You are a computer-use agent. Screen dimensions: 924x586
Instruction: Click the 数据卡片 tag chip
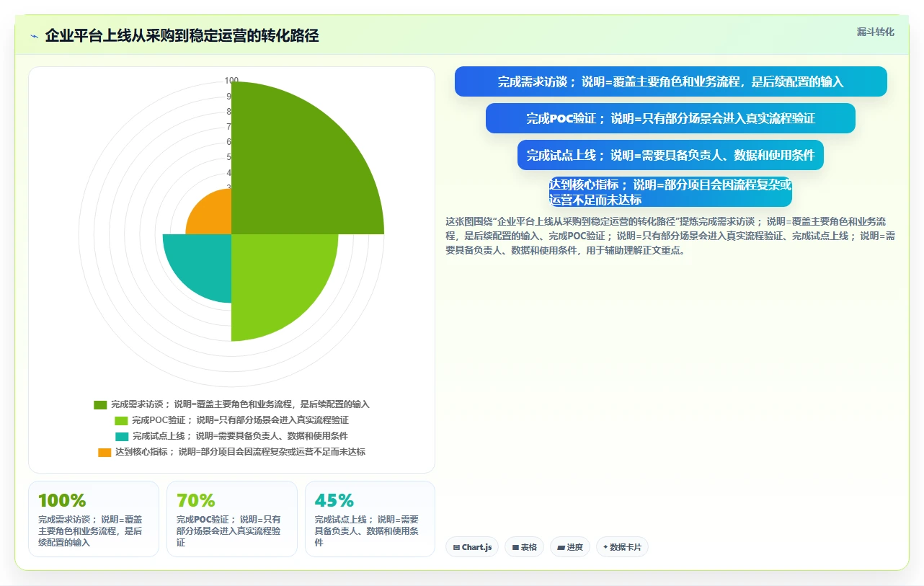pyautogui.click(x=622, y=547)
